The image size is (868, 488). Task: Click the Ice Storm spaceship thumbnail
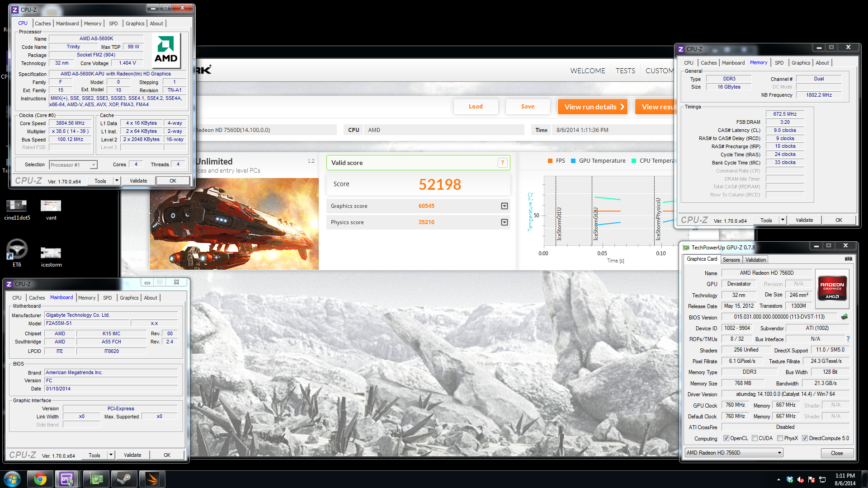(234, 224)
